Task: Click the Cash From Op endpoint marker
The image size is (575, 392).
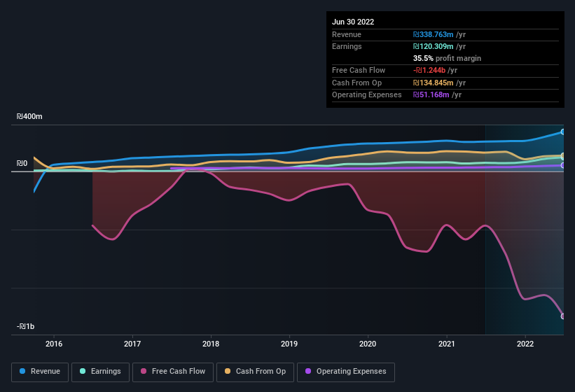Action: point(563,156)
